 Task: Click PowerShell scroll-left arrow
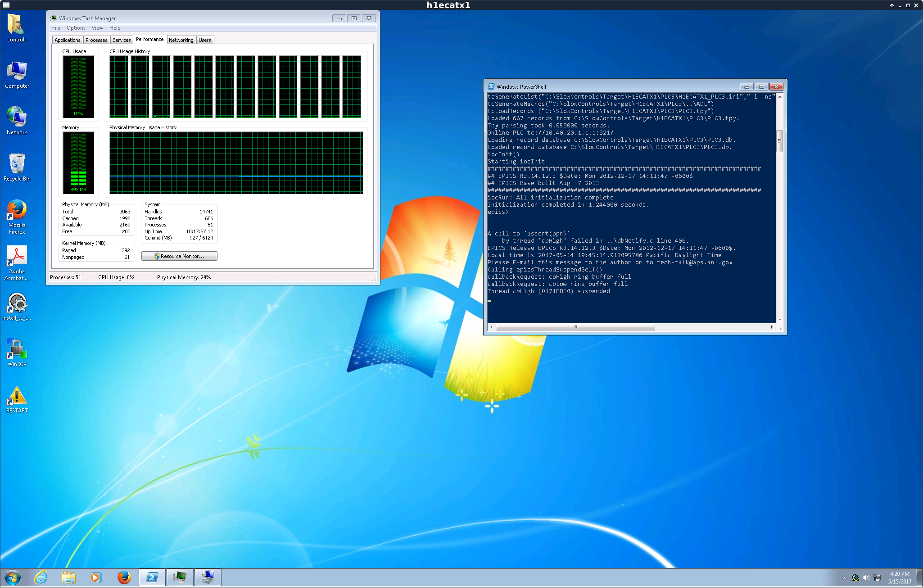[491, 327]
